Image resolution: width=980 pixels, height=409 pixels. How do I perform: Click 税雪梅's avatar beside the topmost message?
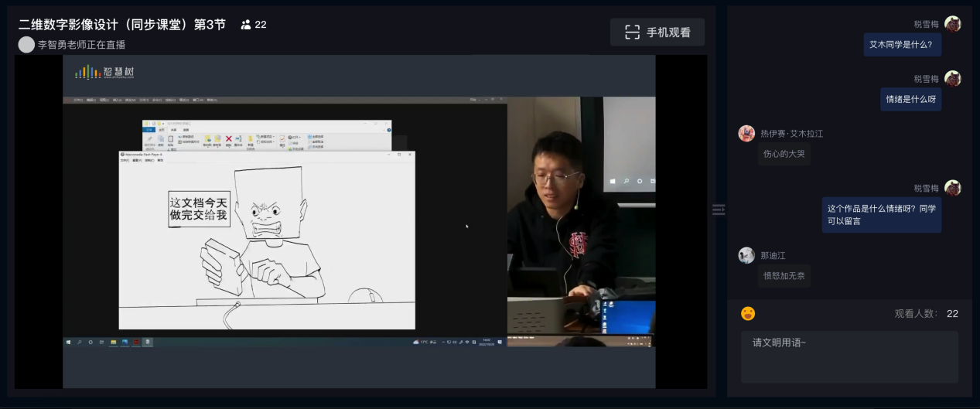pyautogui.click(x=953, y=24)
